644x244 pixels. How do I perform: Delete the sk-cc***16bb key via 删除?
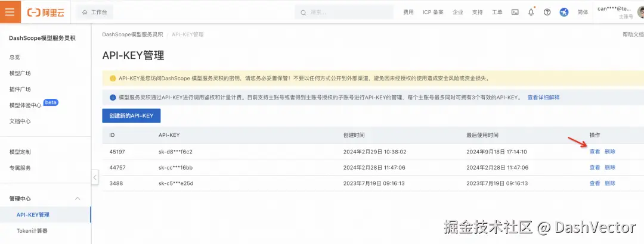click(610, 167)
